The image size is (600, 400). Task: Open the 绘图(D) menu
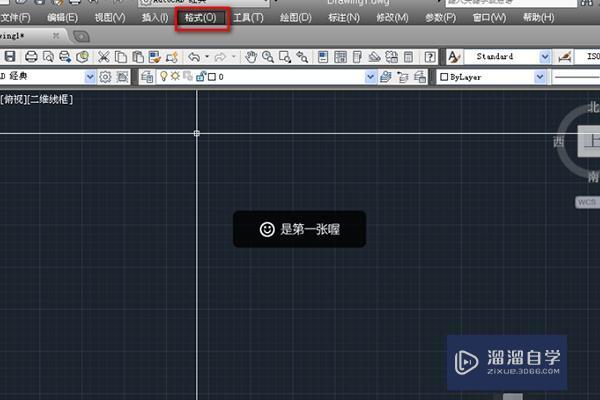coord(296,18)
